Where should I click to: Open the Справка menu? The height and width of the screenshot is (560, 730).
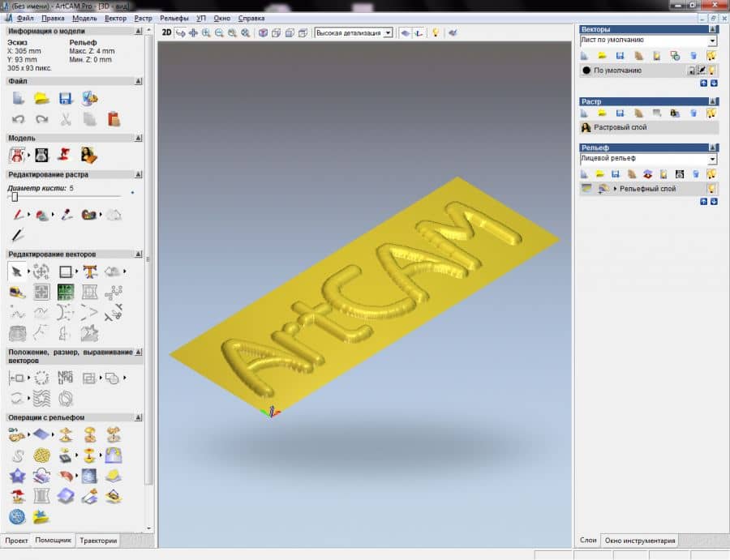pyautogui.click(x=251, y=18)
